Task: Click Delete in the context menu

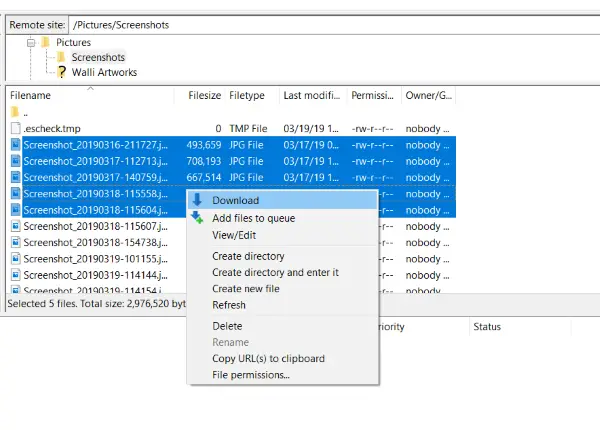Action: pyautogui.click(x=227, y=326)
